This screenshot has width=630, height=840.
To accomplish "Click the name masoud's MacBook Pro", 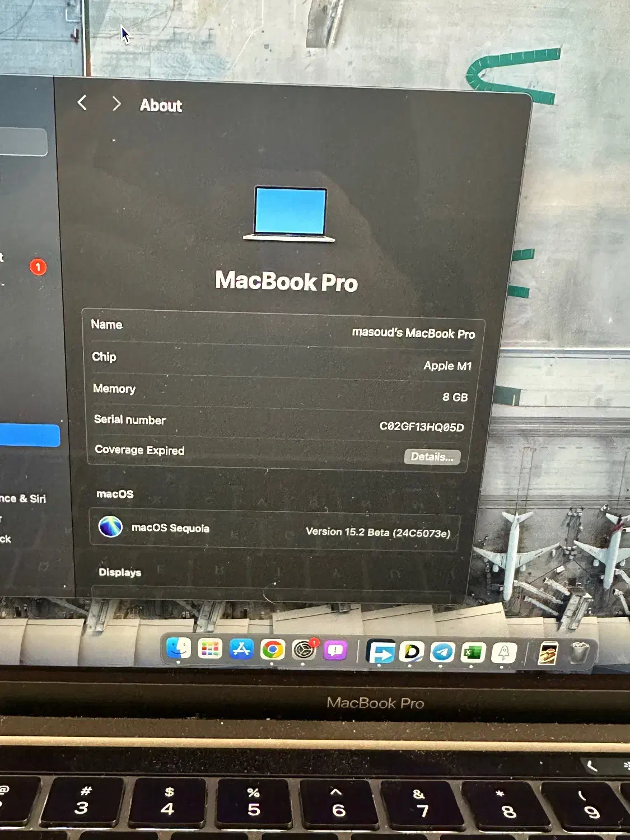I will tap(413, 333).
